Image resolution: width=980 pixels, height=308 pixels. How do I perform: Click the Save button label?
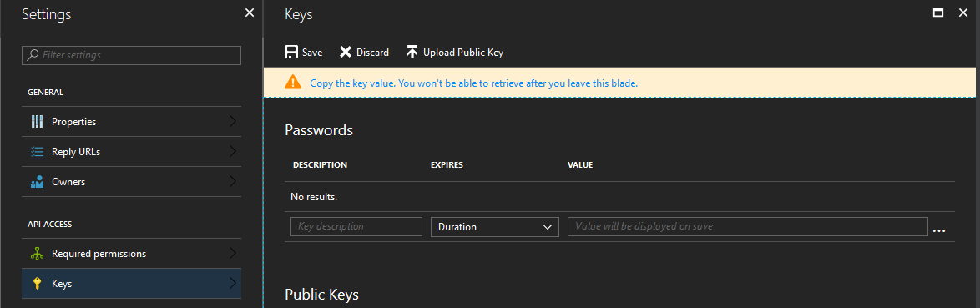point(312,53)
